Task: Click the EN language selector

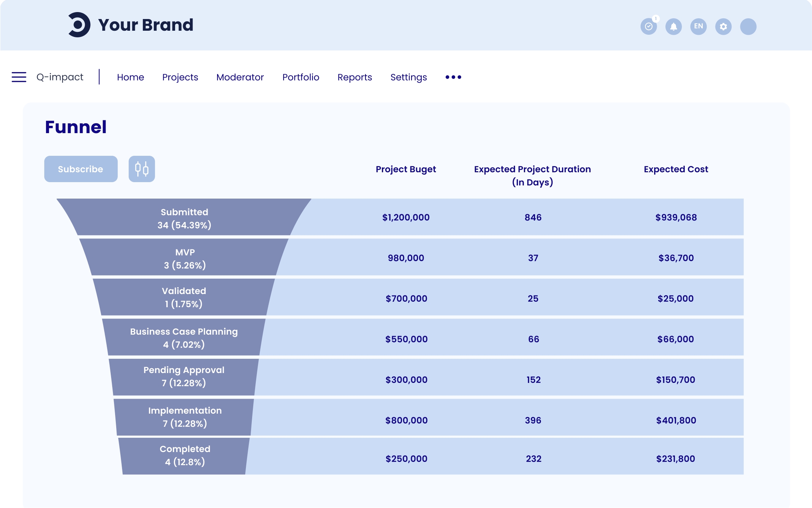Action: pyautogui.click(x=698, y=26)
